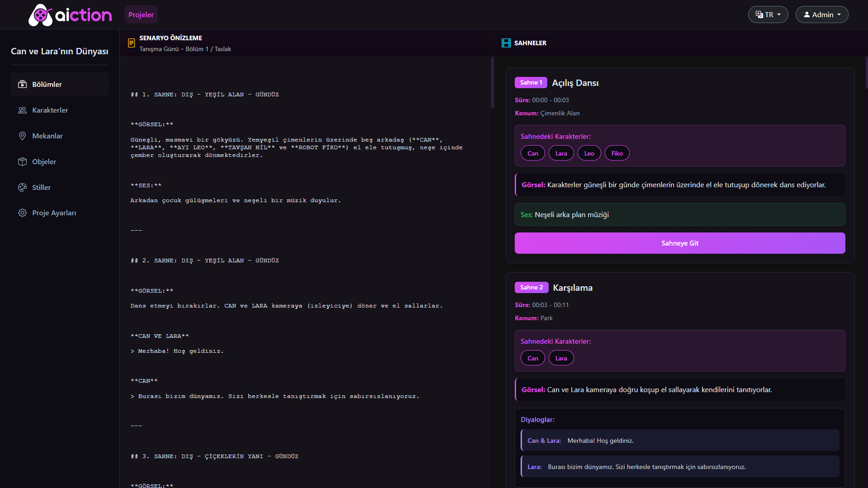Click the aiction logo icon
This screenshot has width=868, height=488.
(40, 15)
